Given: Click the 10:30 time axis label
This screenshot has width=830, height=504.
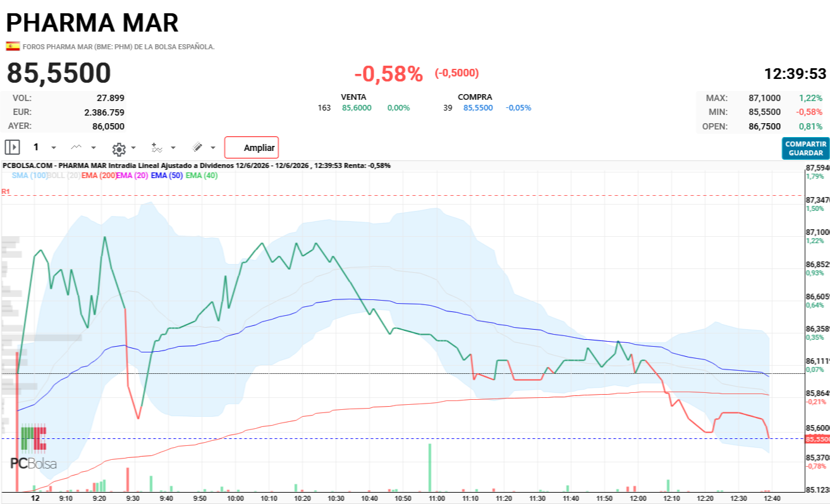Looking at the screenshot, I should click(x=336, y=498).
